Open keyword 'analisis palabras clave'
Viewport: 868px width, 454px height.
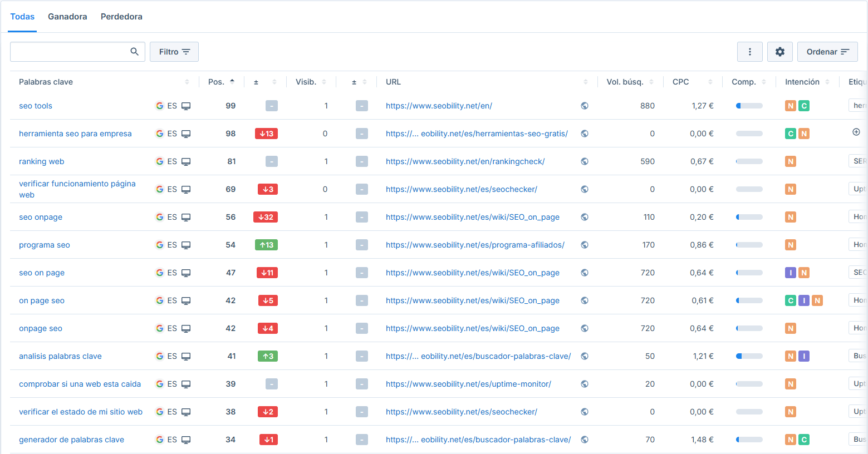point(60,356)
